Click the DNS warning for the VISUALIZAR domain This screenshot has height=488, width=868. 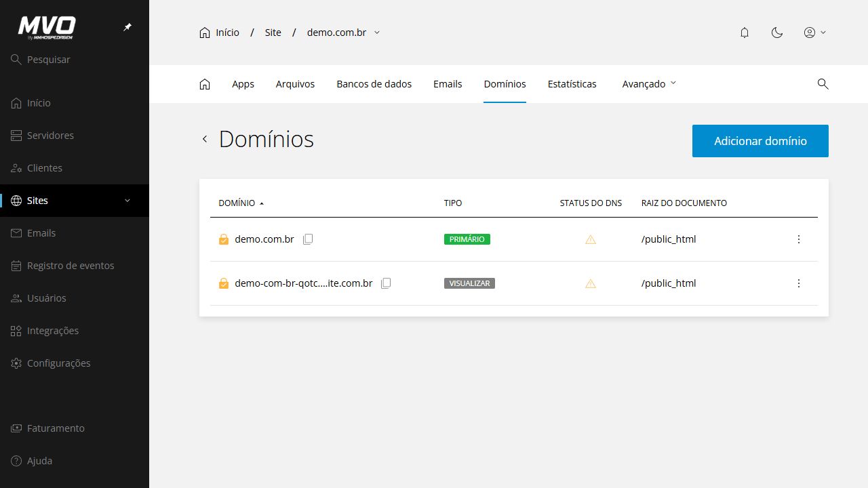pos(591,283)
